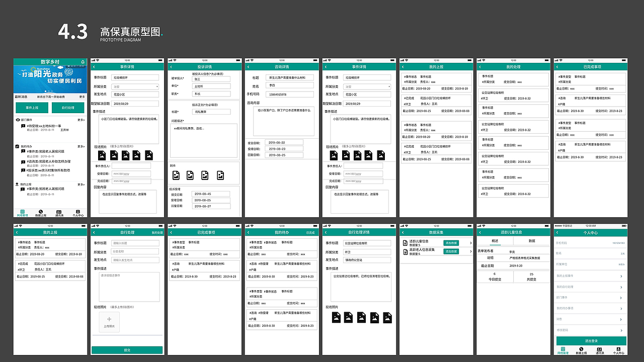
Task: Expand 我的待办事项 row in 个人中心
Action: pyautogui.click(x=591, y=308)
